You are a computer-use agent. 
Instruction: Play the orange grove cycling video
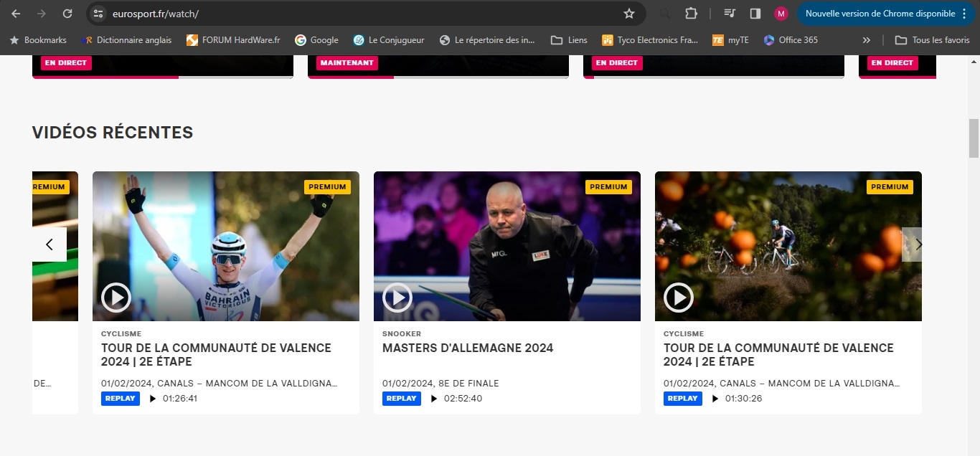[679, 297]
